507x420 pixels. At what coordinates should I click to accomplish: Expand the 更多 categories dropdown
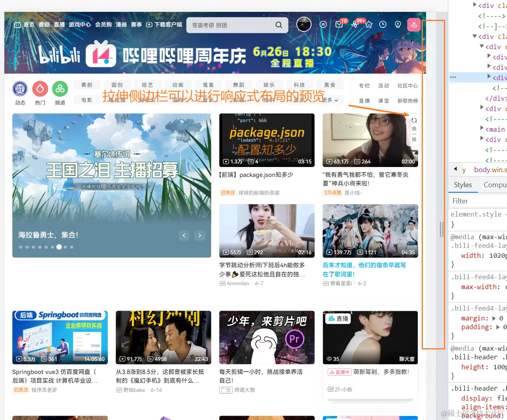(x=330, y=100)
